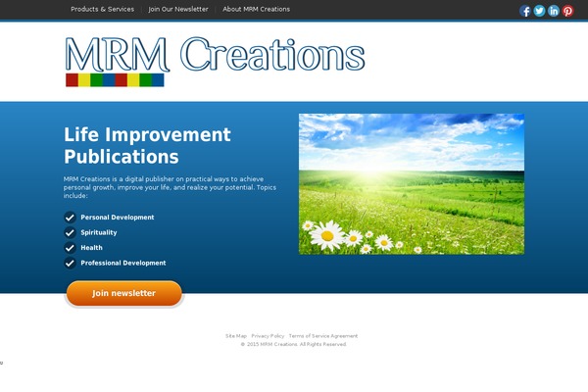Open Products & Services menu
Viewport: 588px width, 392px height.
(x=102, y=9)
